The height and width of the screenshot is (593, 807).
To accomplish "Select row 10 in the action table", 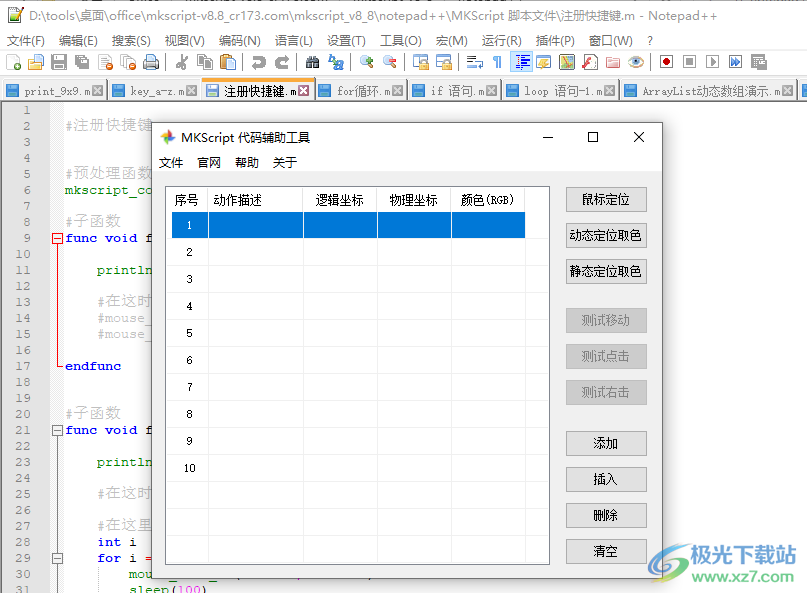I will click(x=348, y=468).
